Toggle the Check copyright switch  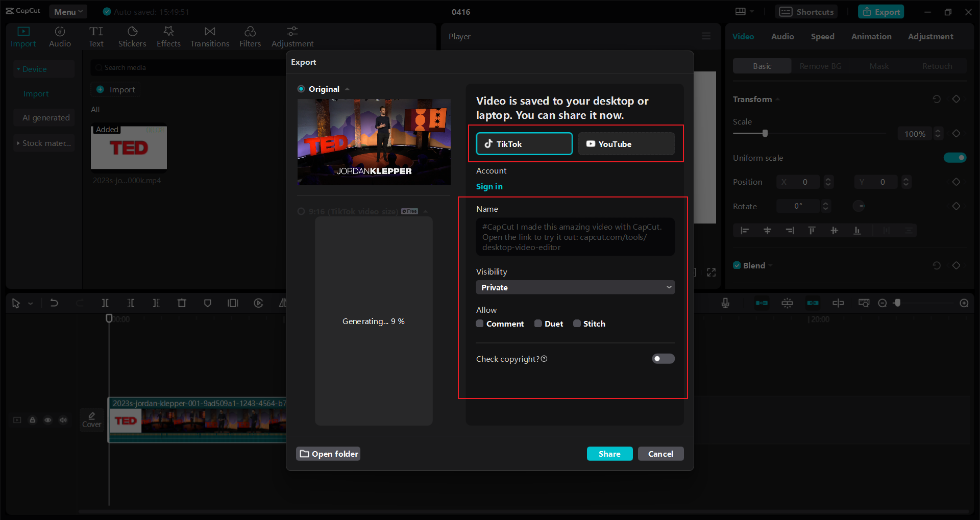pyautogui.click(x=663, y=359)
